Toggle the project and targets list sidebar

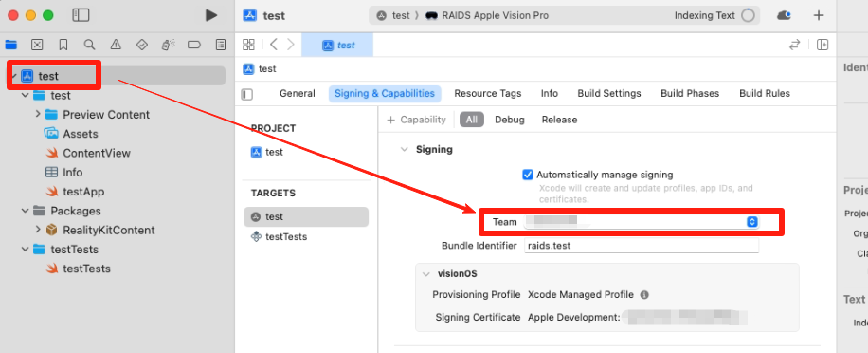247,95
